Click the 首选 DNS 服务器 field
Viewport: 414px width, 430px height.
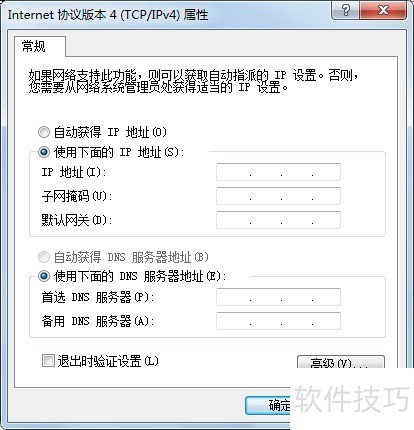278,297
